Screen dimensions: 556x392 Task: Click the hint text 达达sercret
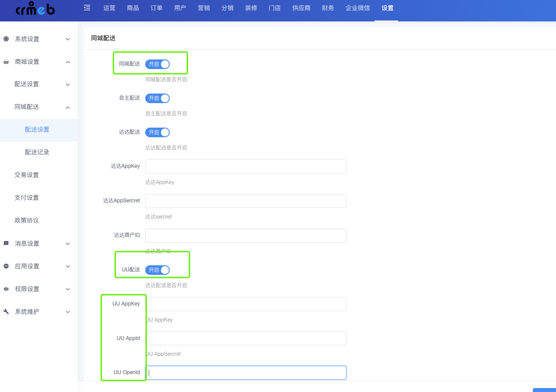(x=158, y=217)
